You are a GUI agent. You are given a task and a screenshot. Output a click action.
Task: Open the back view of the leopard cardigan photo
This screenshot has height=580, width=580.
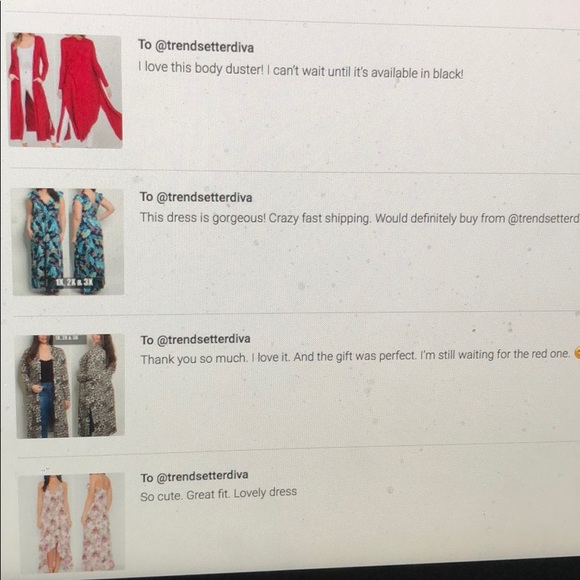pyautogui.click(x=99, y=386)
